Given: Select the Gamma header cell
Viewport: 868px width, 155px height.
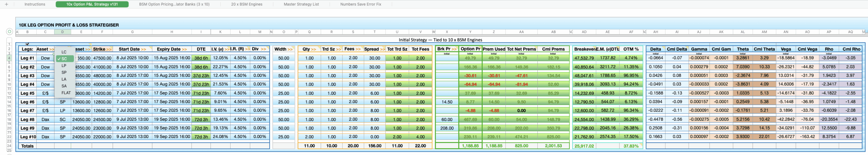Looking at the screenshot, I should pos(699,49).
